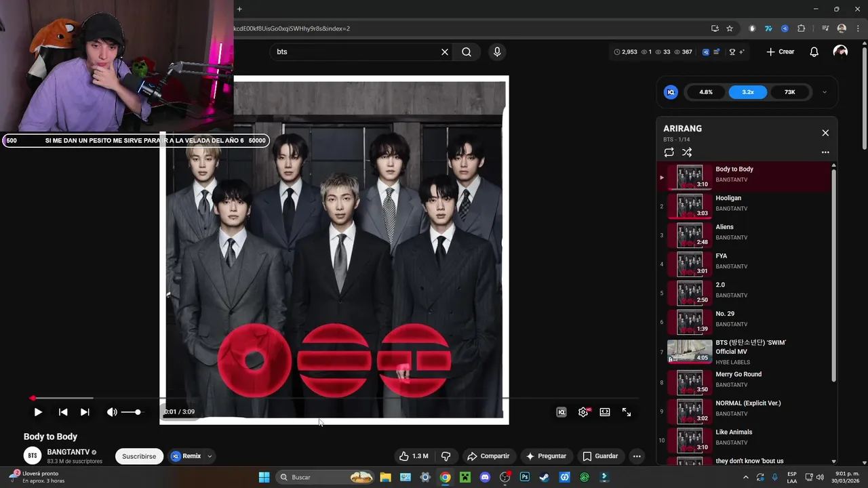Click the magnifier search button
Screen dimensions: 868x488
coord(467,52)
